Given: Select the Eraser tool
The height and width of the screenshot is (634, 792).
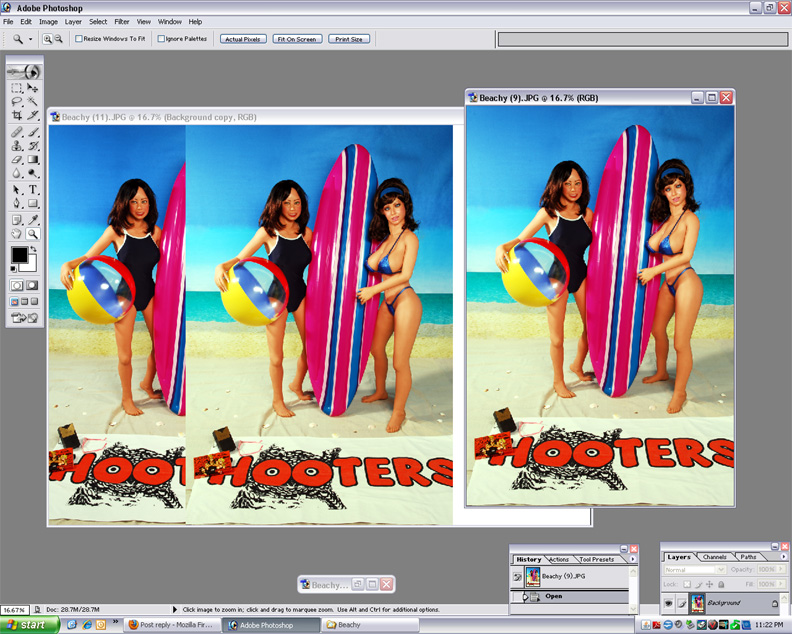Looking at the screenshot, I should [17, 160].
